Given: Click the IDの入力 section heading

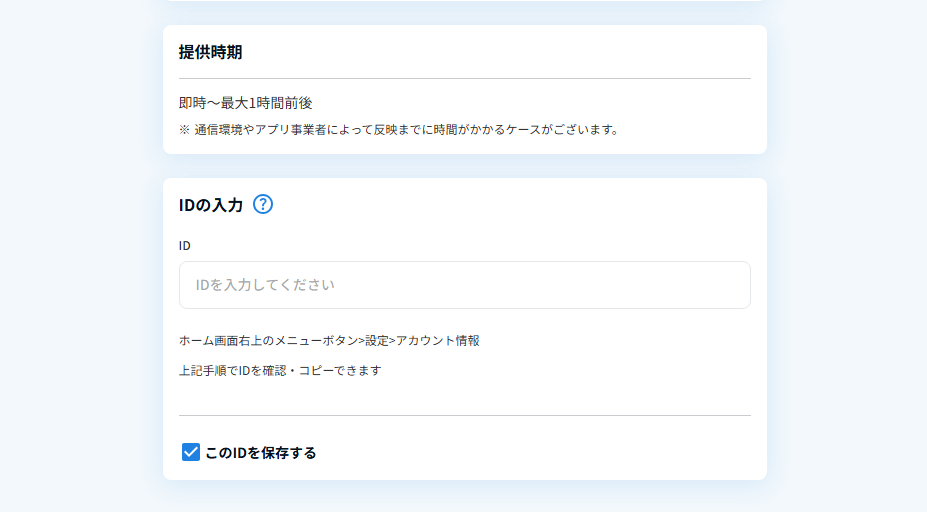Looking at the screenshot, I should 210,205.
